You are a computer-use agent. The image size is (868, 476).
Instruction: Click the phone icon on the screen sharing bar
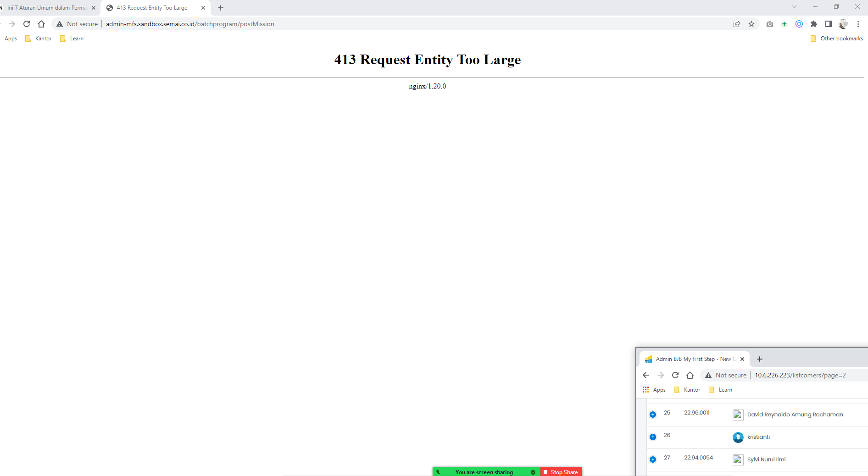(438, 472)
